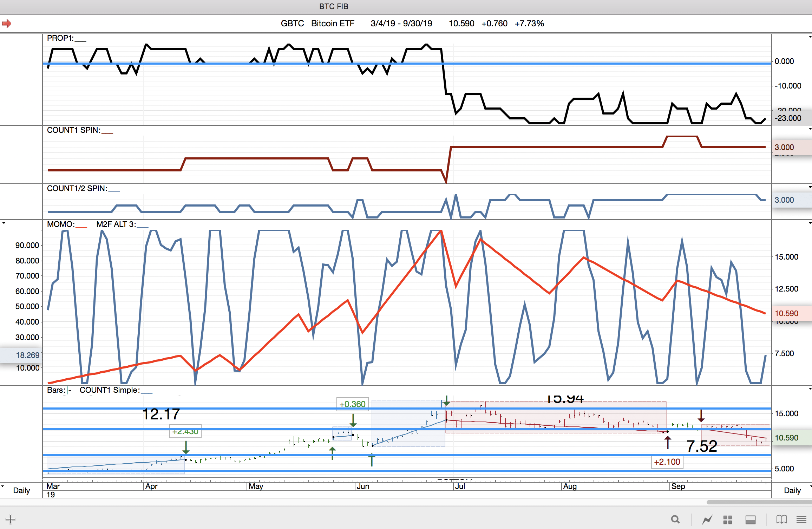Toggle the split bottom panel icon
The image size is (812, 529).
[751, 519]
